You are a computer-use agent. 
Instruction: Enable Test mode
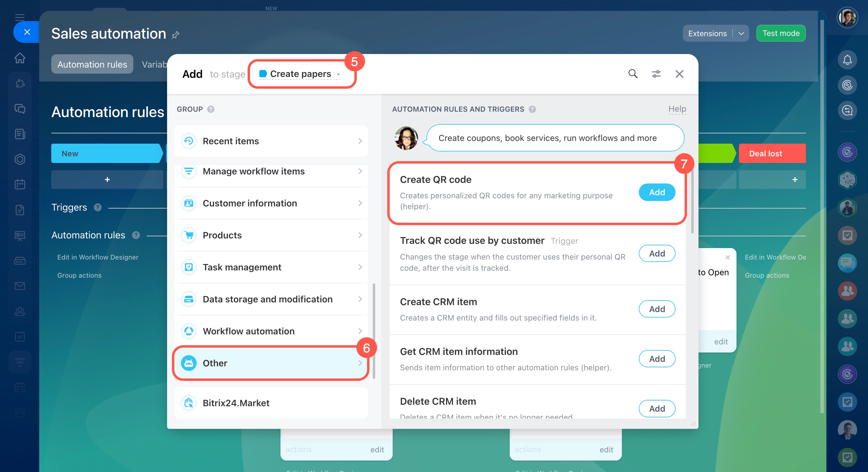click(781, 33)
